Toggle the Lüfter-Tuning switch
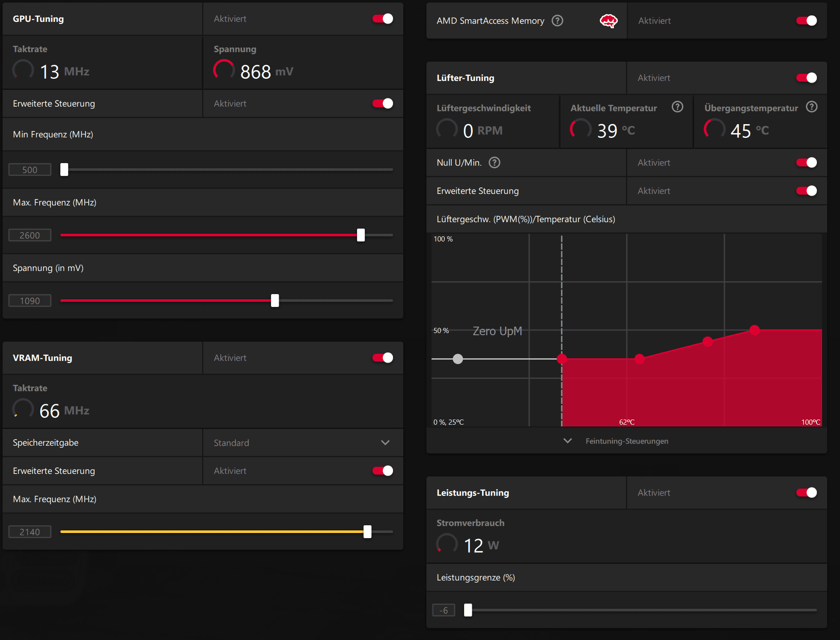This screenshot has height=640, width=840. [807, 78]
